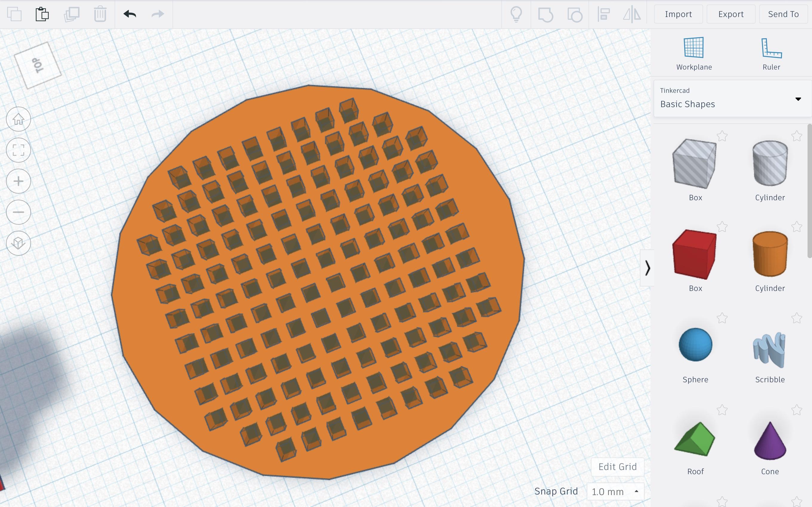Viewport: 812px width, 507px height.
Task: Click the Fit all in view icon
Action: pos(19,150)
